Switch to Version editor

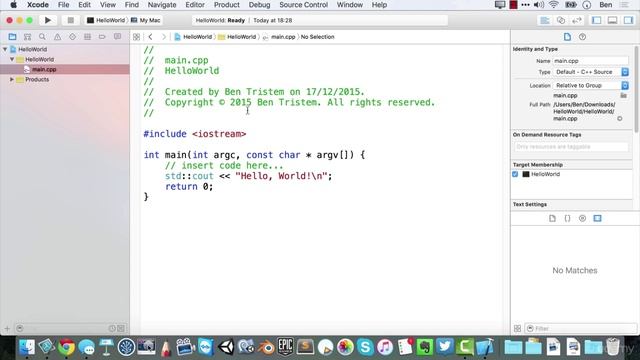[577, 20]
